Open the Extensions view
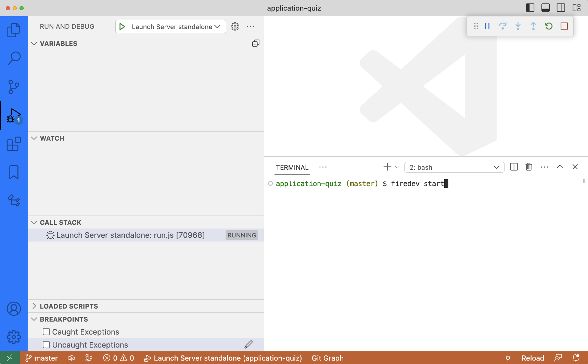The image size is (588, 364). tap(14, 144)
